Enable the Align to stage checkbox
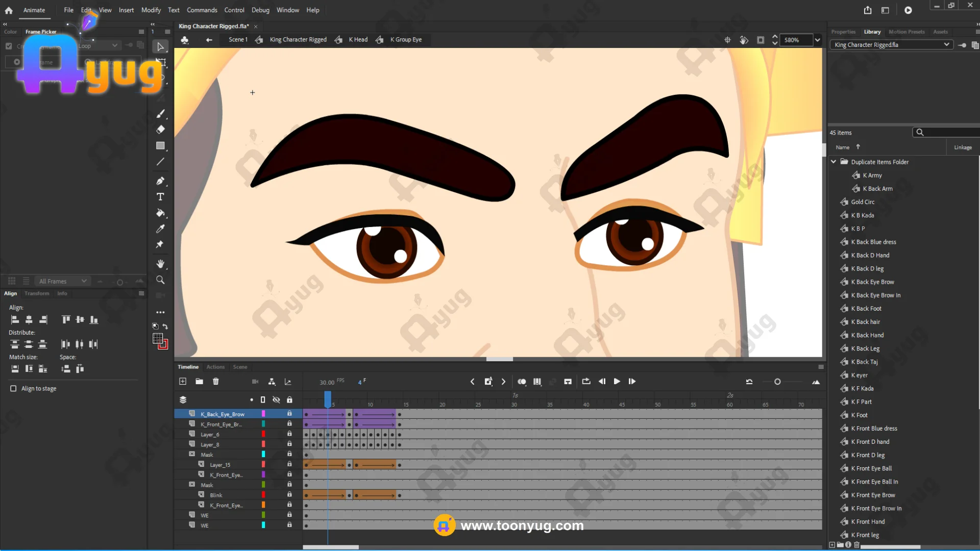980x551 pixels. click(13, 389)
